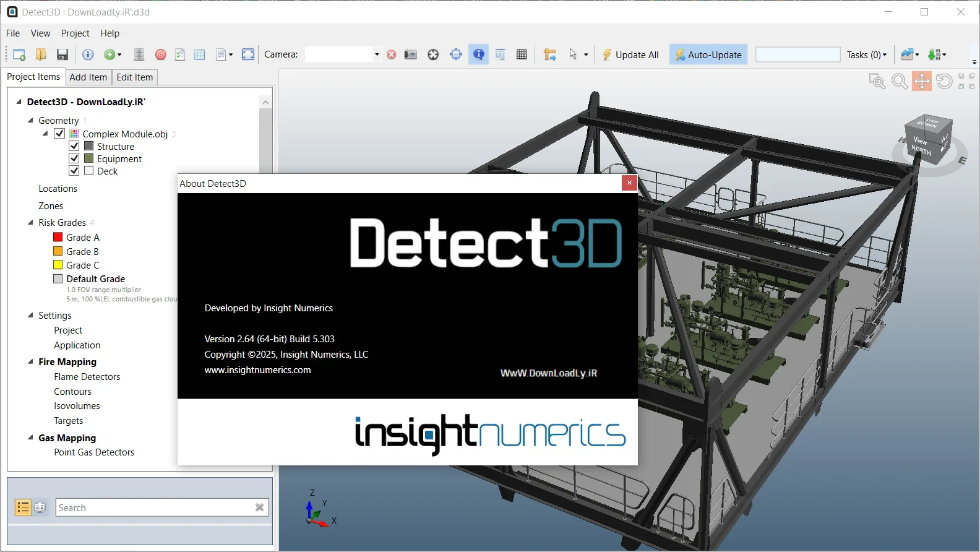980x552 pixels.
Task: Open the Project menu
Action: [75, 33]
